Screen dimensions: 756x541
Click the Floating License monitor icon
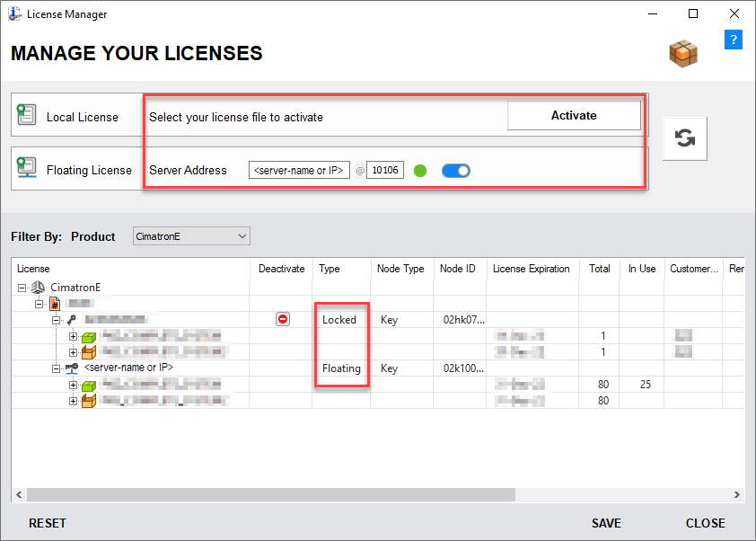[26, 168]
